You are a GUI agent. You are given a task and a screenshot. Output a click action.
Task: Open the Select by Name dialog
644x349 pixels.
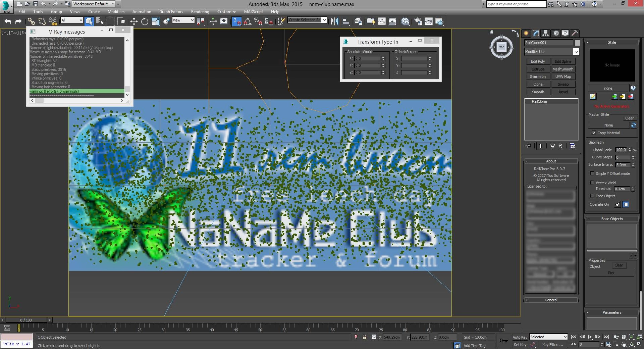point(100,21)
